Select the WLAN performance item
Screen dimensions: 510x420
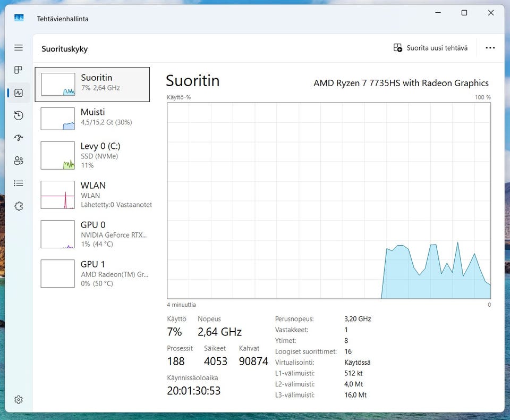tap(92, 195)
